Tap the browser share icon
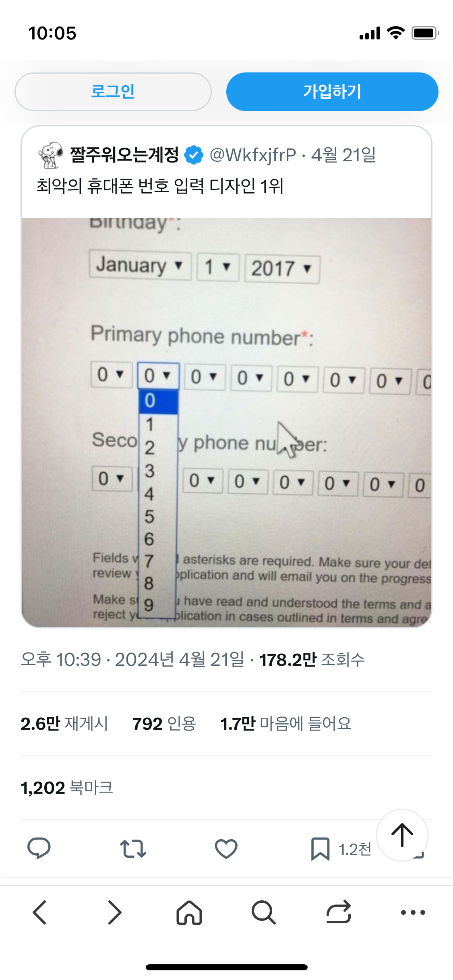Screen dimensions: 453x980 click(338, 912)
